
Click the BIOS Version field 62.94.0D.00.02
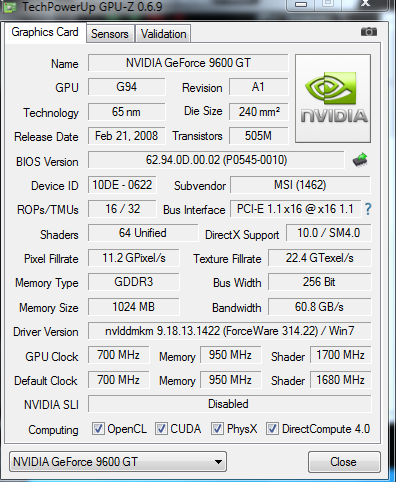tap(216, 160)
